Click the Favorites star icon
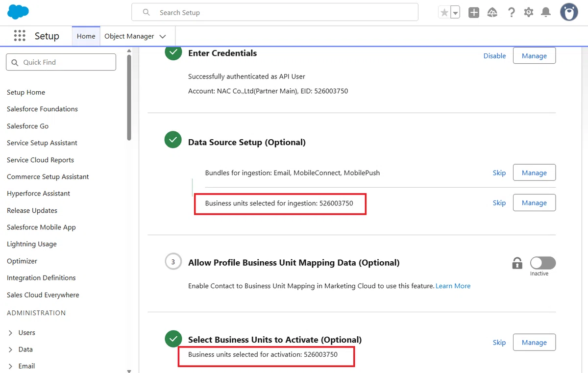 click(x=444, y=13)
